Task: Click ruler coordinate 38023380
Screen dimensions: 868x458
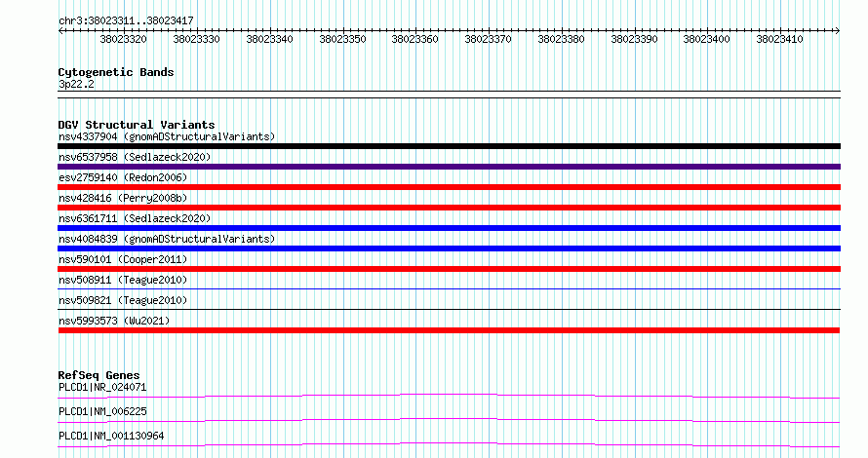Action: click(x=561, y=39)
